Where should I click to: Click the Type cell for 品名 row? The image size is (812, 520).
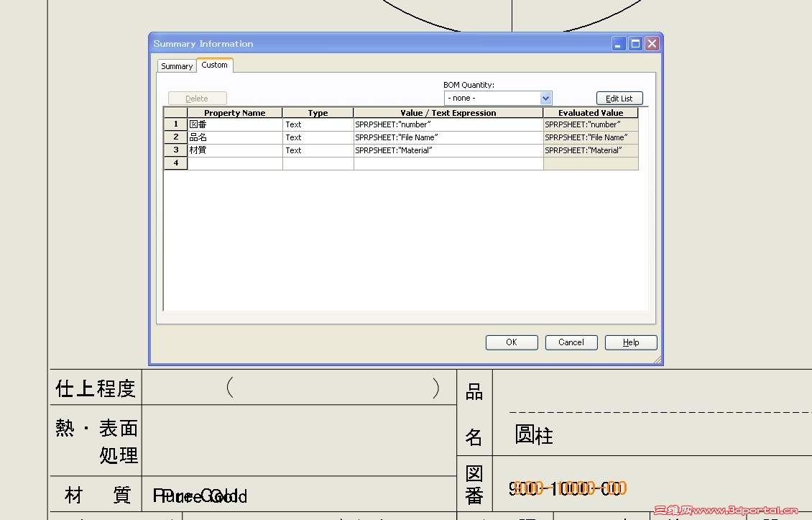318,137
